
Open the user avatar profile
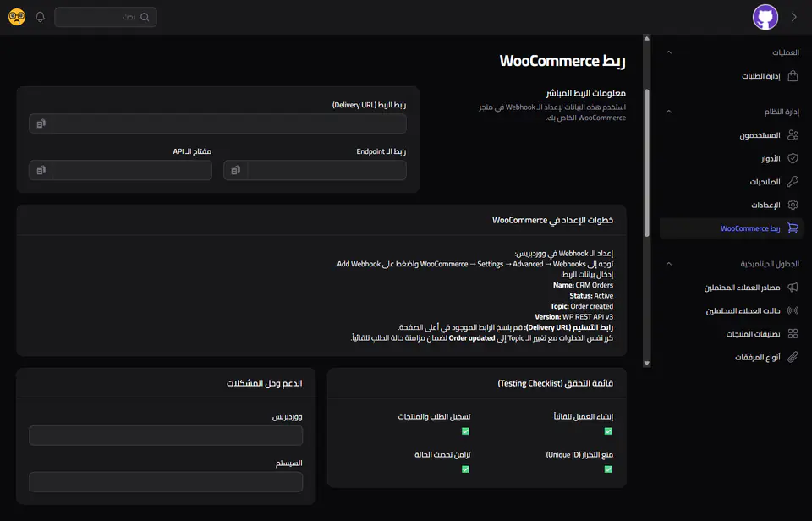pyautogui.click(x=765, y=17)
